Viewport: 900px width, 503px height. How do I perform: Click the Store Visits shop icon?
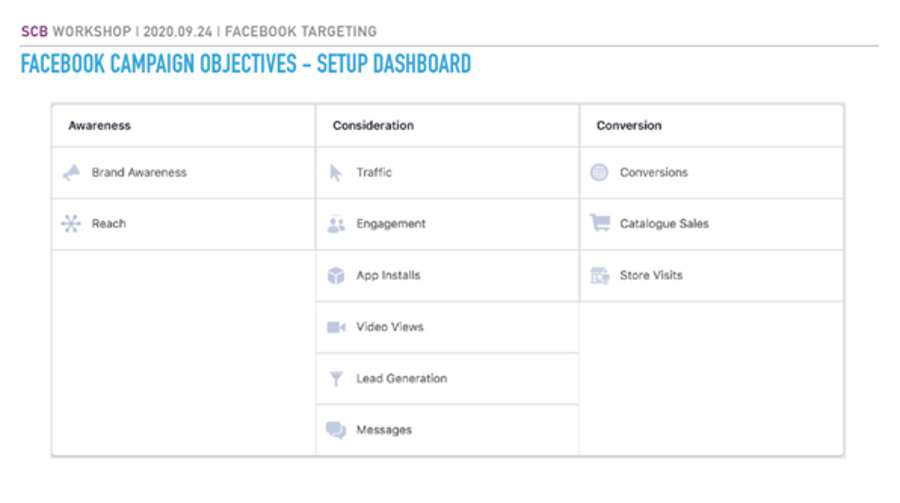[600, 276]
